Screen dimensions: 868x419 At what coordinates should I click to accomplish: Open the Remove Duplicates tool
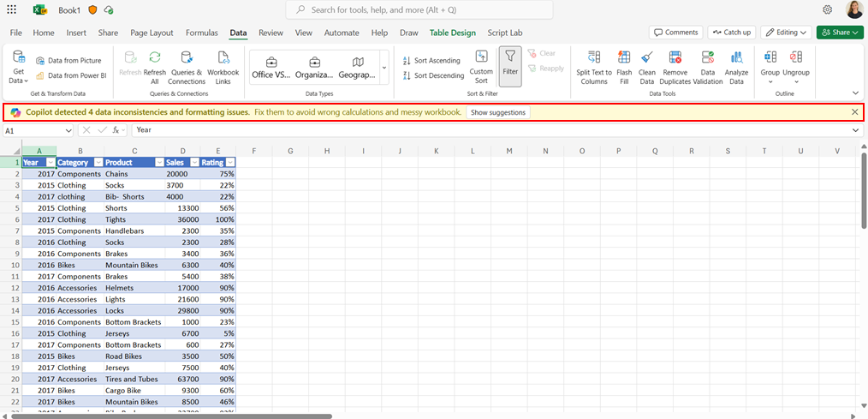[675, 67]
